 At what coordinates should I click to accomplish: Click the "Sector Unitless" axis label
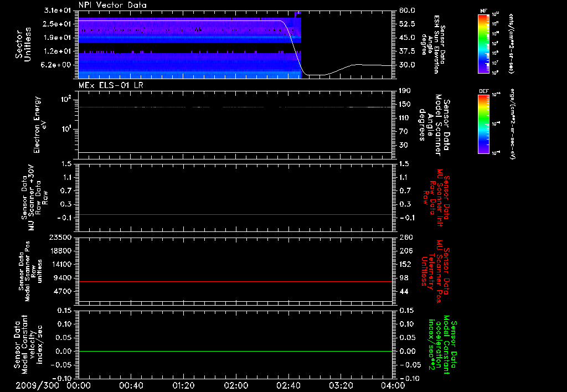23,44
